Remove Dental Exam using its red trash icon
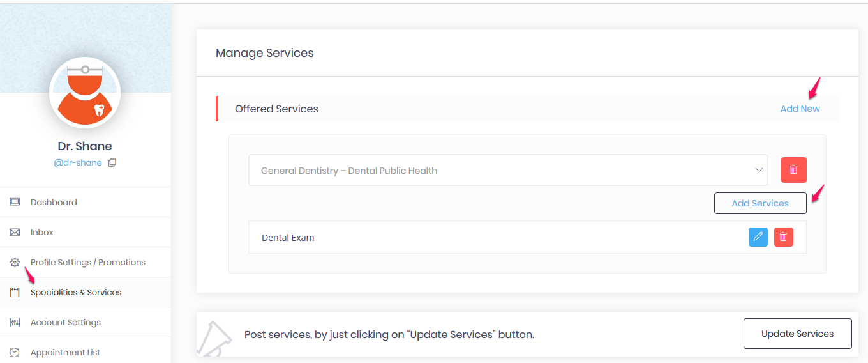Image resolution: width=868 pixels, height=363 pixels. coord(784,237)
